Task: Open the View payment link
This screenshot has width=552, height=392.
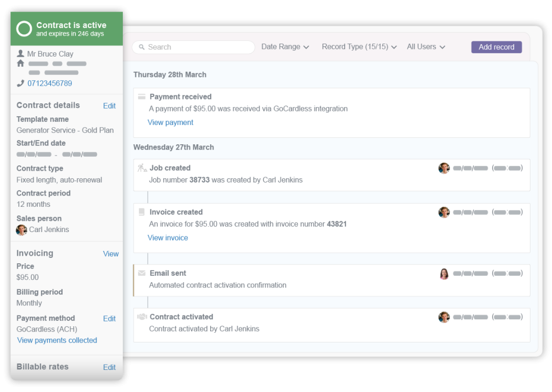Action: coord(170,123)
